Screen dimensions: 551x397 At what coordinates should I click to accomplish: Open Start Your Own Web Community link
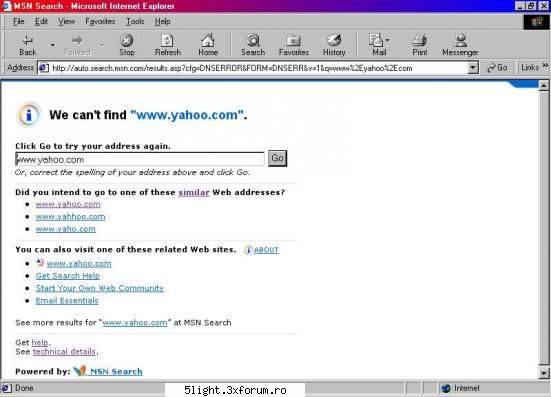tap(99, 288)
